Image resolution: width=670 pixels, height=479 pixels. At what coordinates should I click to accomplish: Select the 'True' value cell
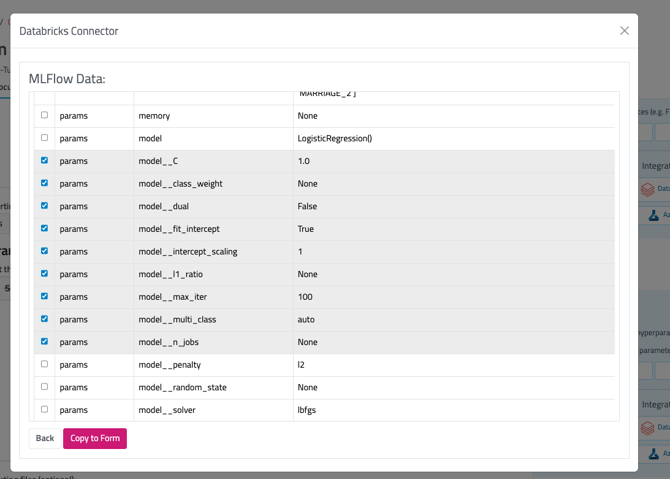click(x=454, y=229)
